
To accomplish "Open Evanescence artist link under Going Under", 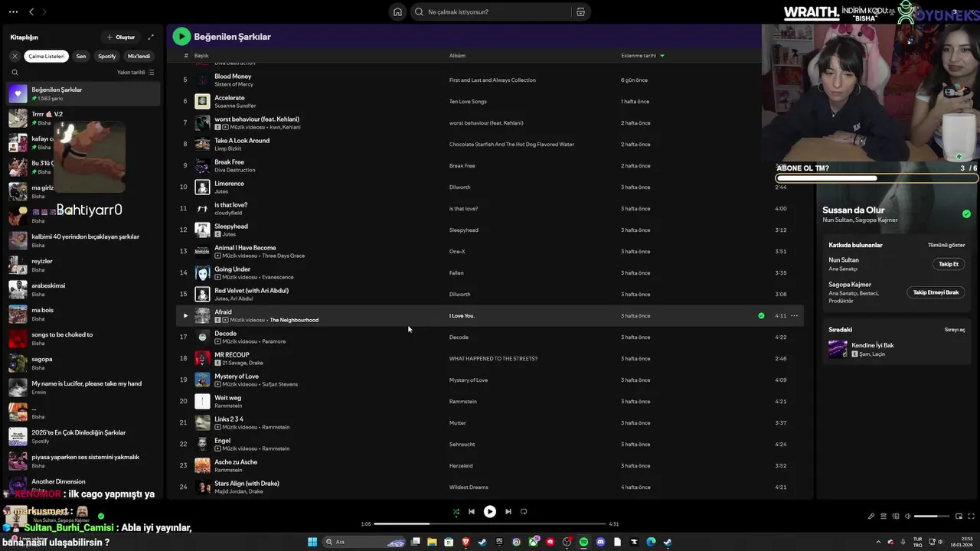I will [277, 277].
